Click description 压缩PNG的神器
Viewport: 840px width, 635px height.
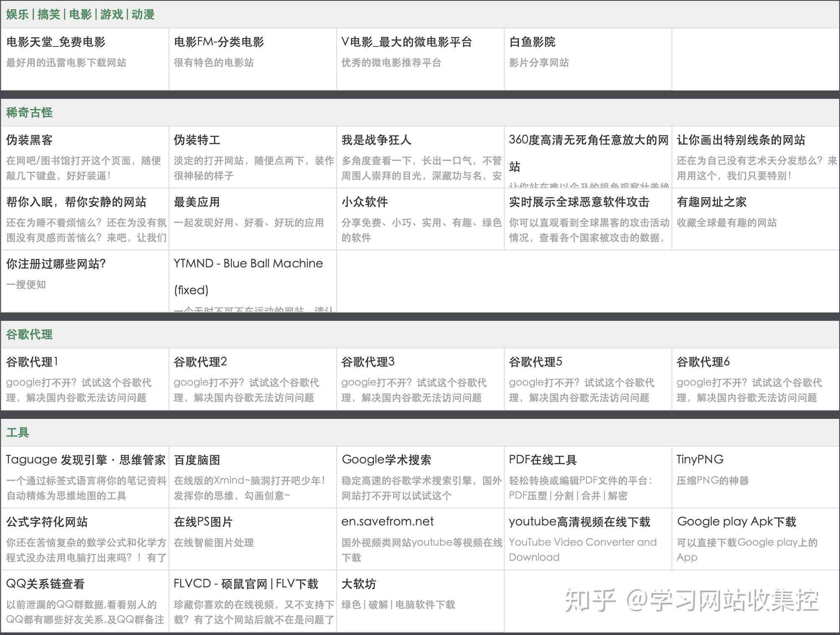(x=713, y=481)
